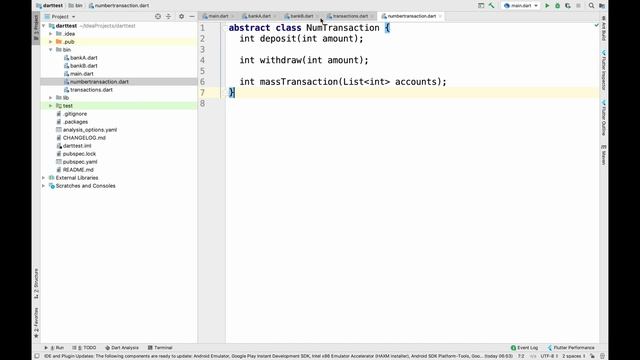
Task: Run main.dart with the green play icon
Action: pos(547,6)
